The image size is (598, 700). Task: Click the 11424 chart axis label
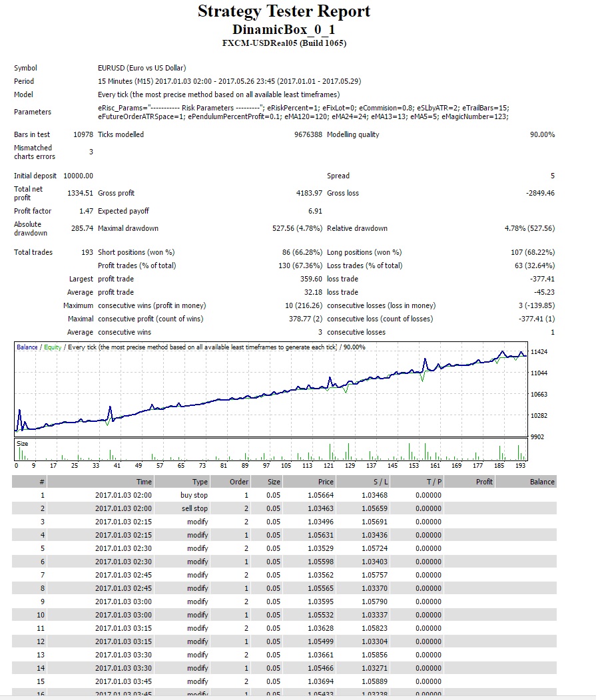coord(539,352)
